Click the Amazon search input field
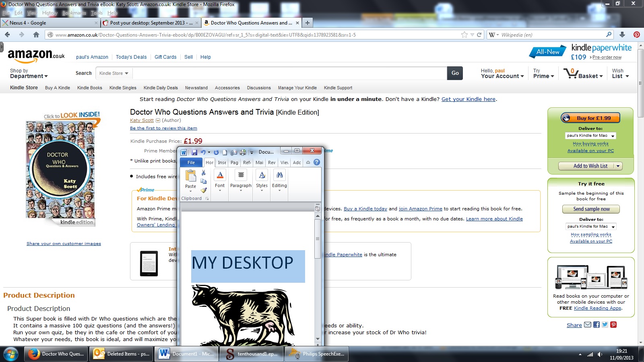The width and height of the screenshot is (644, 362). click(x=290, y=73)
